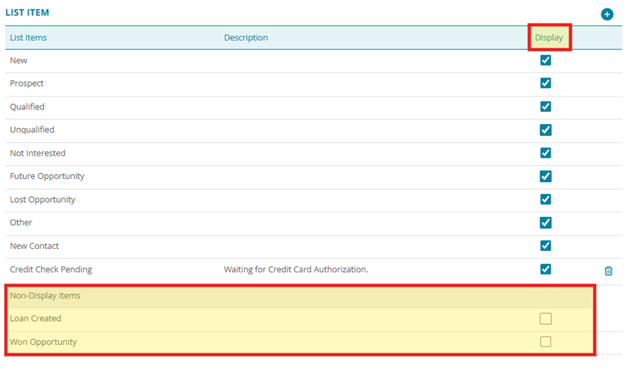Select the Credit Check Pending item name
Viewport: 632px width, 369px height.
(51, 269)
